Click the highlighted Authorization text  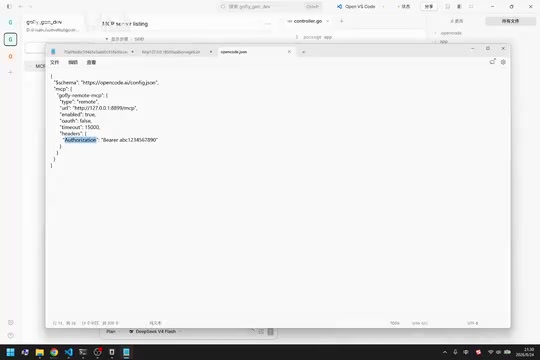[x=81, y=140]
